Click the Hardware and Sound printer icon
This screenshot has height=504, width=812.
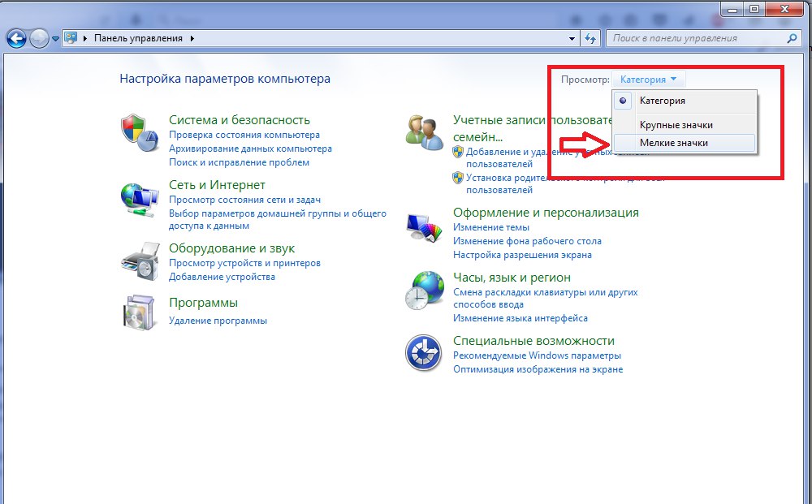pyautogui.click(x=138, y=261)
